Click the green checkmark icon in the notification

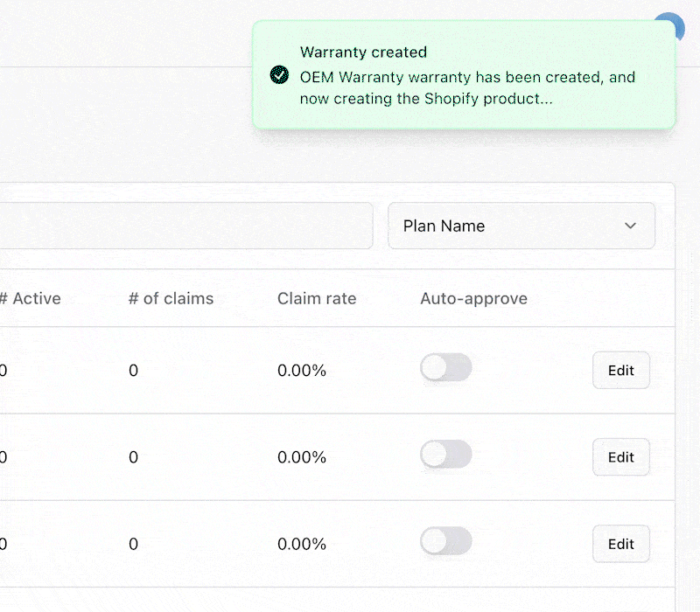[279, 74]
